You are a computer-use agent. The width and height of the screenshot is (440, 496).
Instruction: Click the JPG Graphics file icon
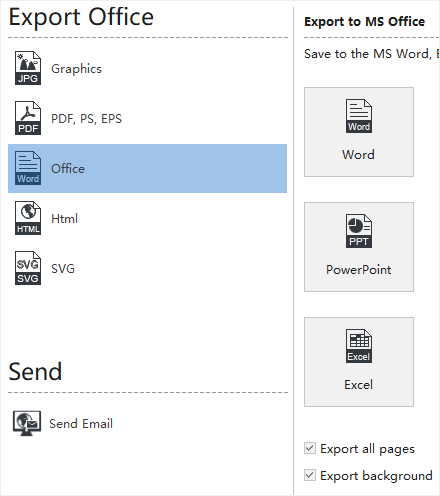pos(28,68)
